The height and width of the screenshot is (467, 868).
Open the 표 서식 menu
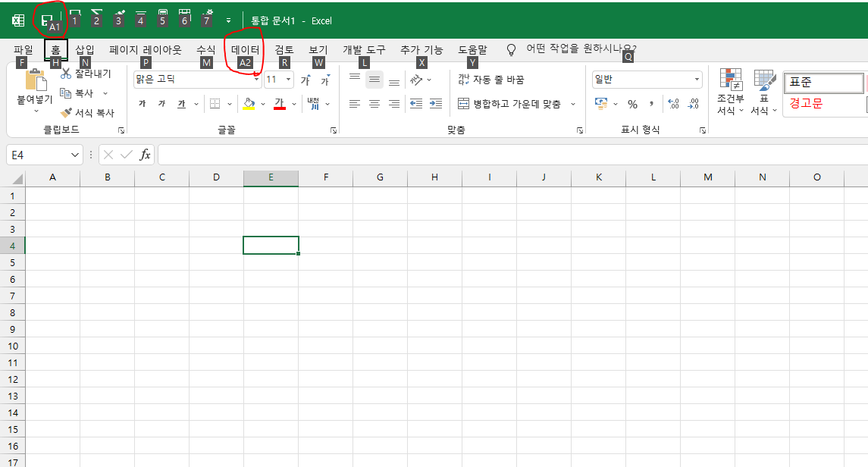point(764,92)
